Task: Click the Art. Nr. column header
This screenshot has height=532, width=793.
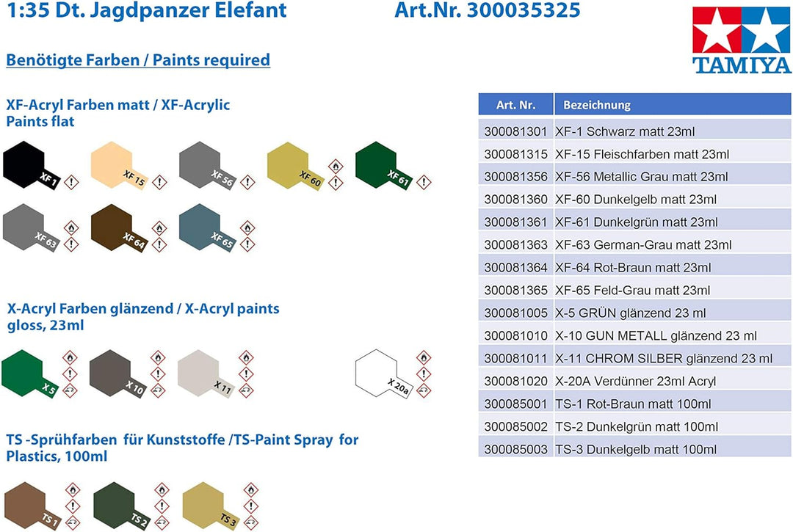Action: 515,105
